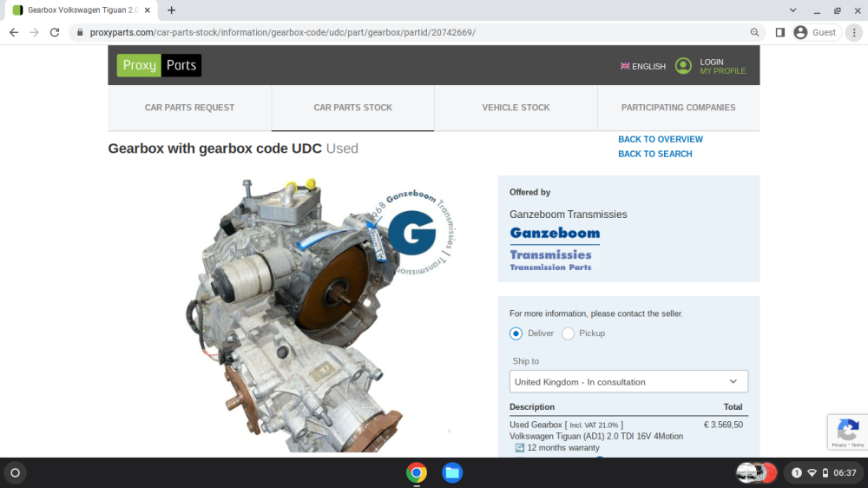Viewport: 868px width, 488px height.
Task: Open the notification indicator in tray
Action: [797, 472]
